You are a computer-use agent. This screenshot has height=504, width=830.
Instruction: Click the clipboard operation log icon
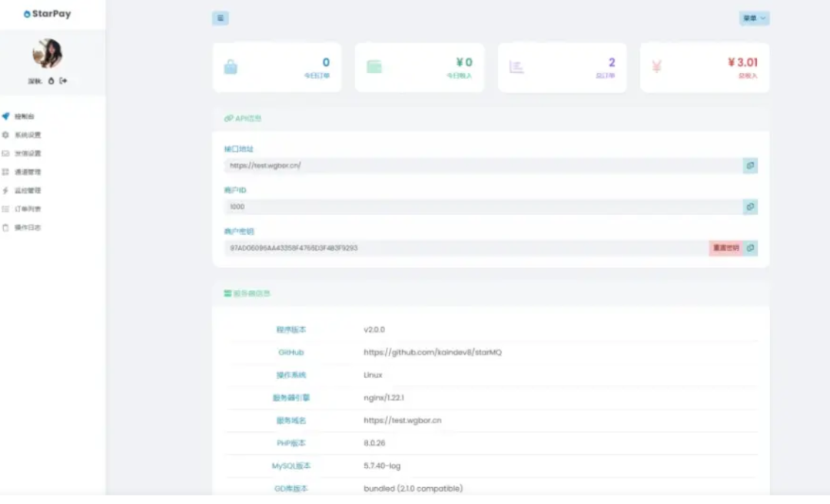(x=6, y=227)
